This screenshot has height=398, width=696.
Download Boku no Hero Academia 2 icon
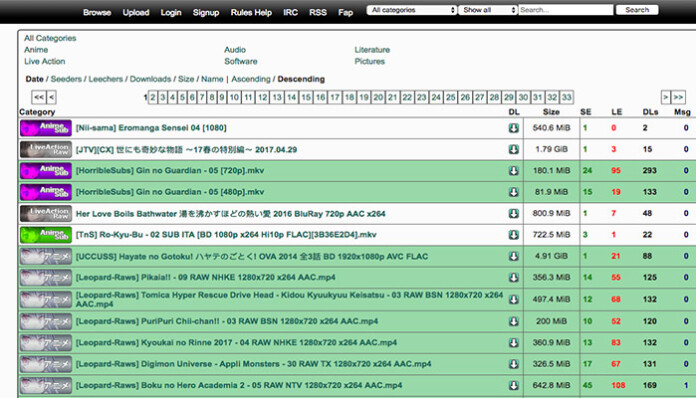click(514, 385)
